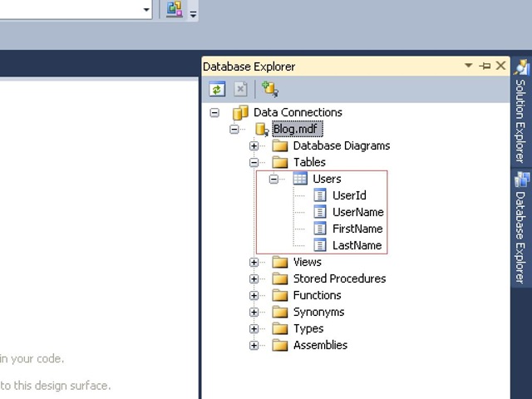Viewport: 532px width, 399px height.
Task: Click the Assemblies folder icon
Action: point(280,346)
